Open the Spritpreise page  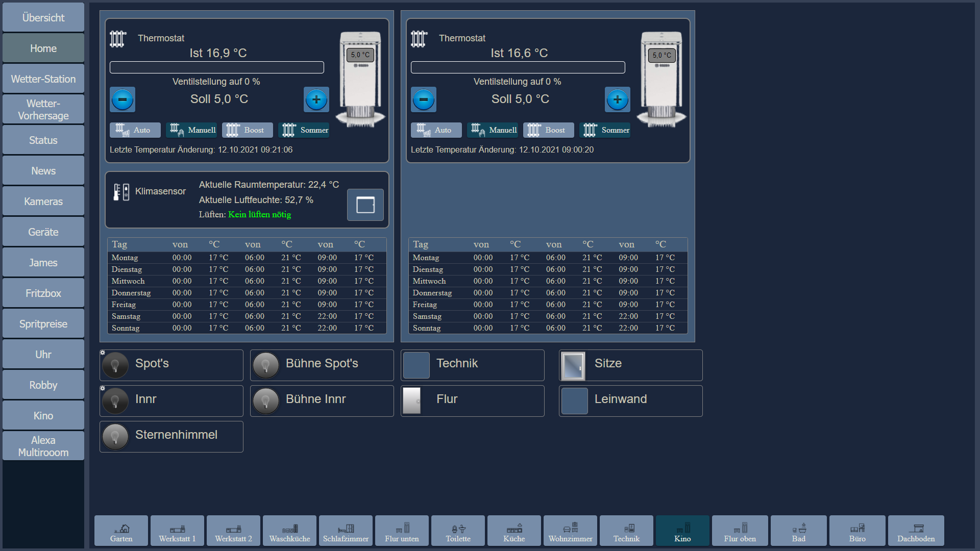43,323
